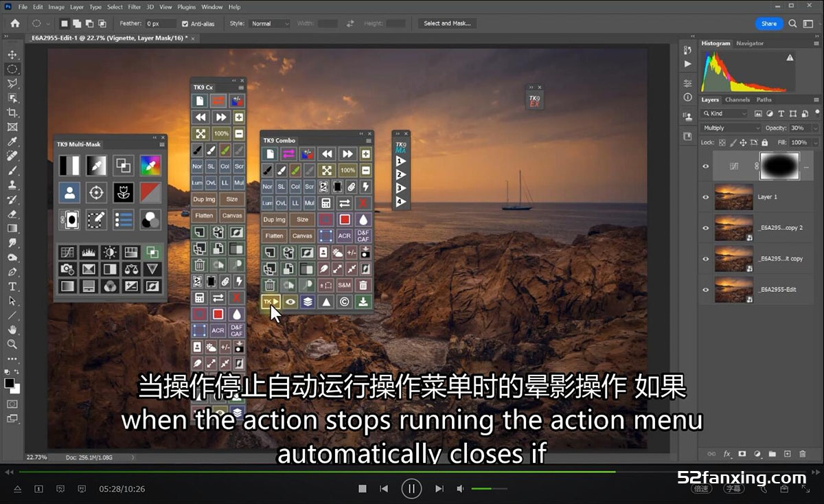Select the Move tool
This screenshot has height=504, width=824.
tap(12, 54)
